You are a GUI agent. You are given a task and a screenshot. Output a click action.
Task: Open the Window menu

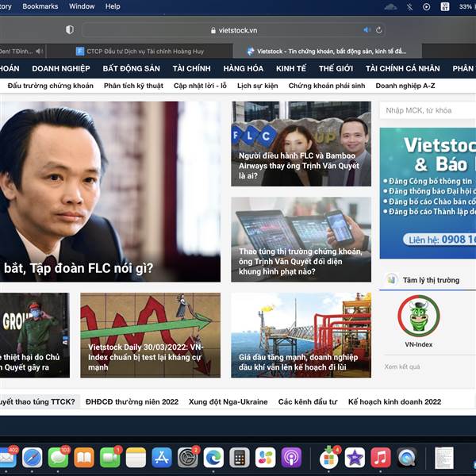[x=82, y=6]
